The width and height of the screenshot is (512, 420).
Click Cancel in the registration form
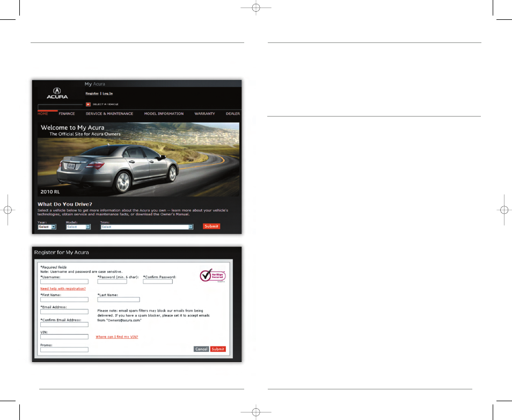(x=201, y=349)
